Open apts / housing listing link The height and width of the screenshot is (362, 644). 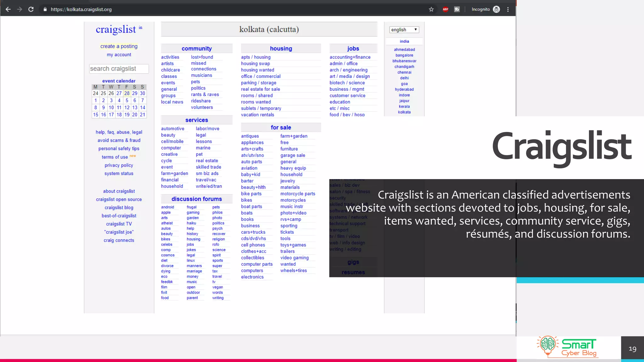click(256, 57)
